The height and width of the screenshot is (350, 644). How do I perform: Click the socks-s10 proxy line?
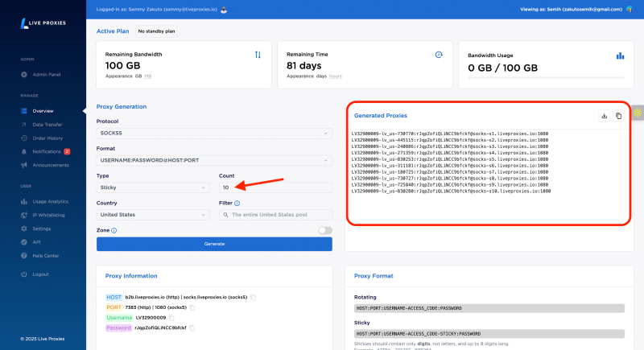451,191
